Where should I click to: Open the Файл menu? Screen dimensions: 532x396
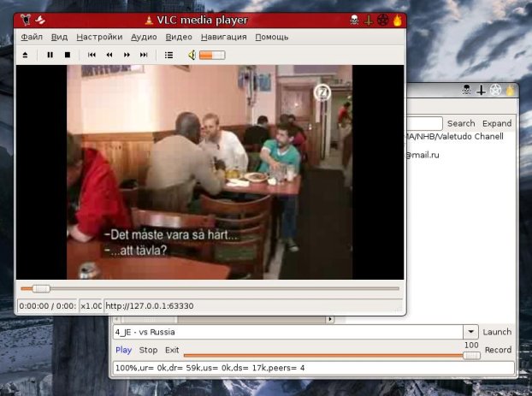[x=32, y=37]
